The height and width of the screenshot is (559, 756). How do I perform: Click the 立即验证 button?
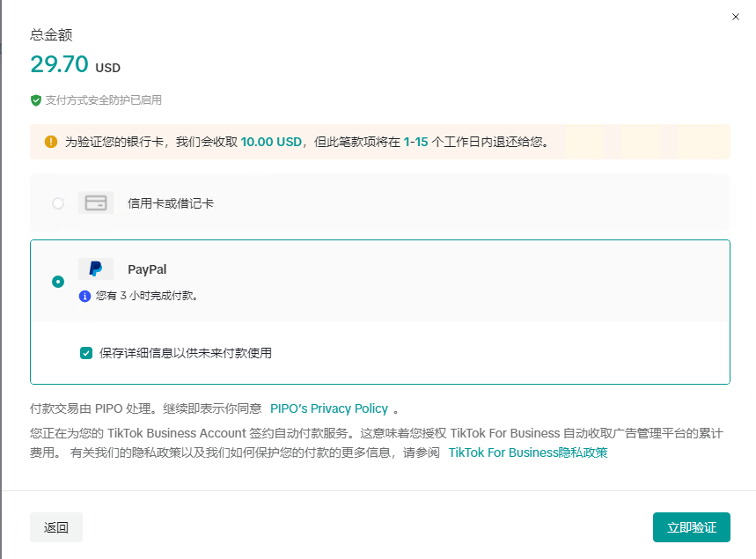[x=692, y=526]
